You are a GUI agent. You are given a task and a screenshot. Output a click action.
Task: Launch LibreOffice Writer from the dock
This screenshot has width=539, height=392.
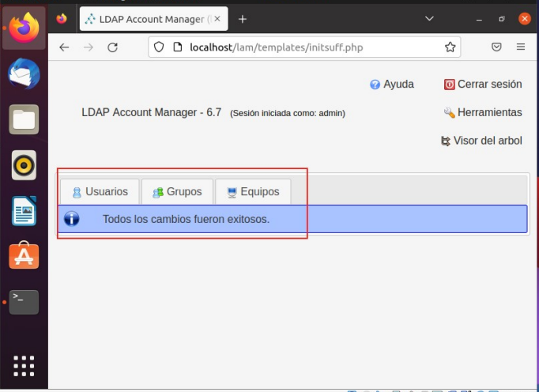point(24,211)
